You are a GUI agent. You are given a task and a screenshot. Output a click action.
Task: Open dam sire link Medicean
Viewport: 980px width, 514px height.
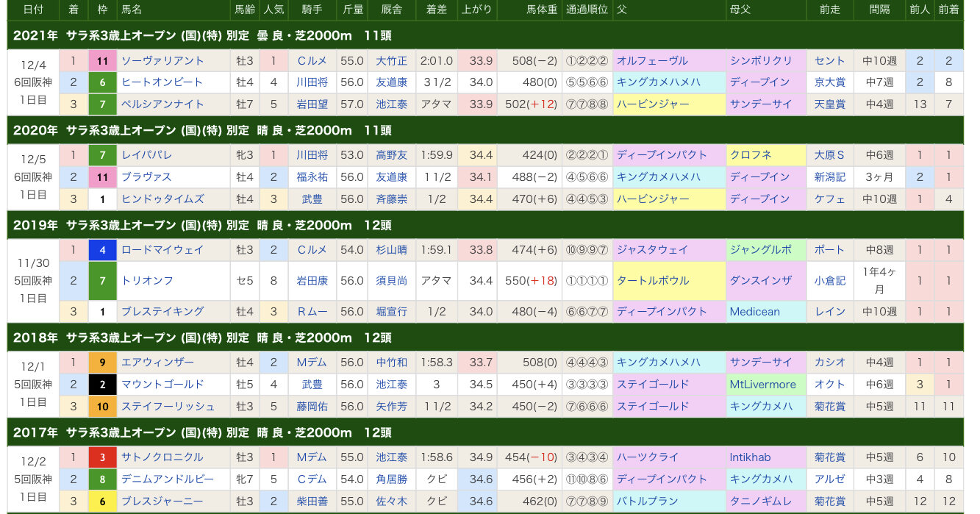tap(754, 312)
